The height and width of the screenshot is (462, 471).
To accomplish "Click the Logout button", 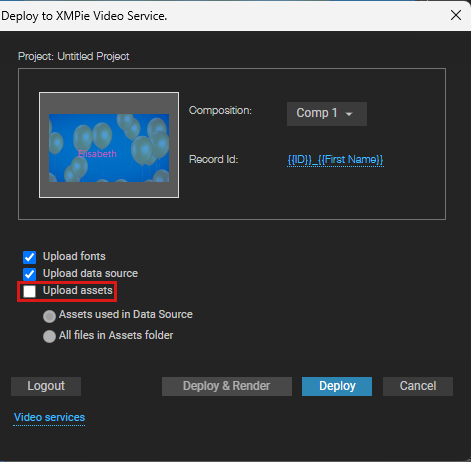I will (x=46, y=386).
